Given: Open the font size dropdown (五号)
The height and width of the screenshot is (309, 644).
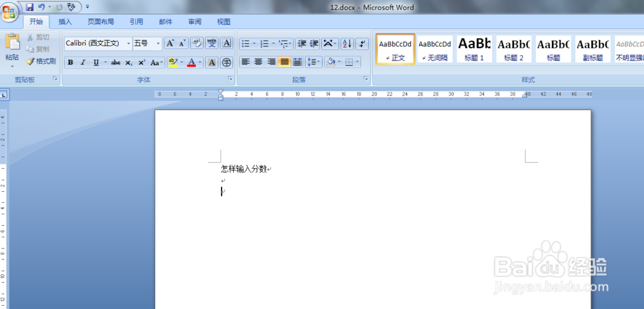Looking at the screenshot, I should click(158, 43).
